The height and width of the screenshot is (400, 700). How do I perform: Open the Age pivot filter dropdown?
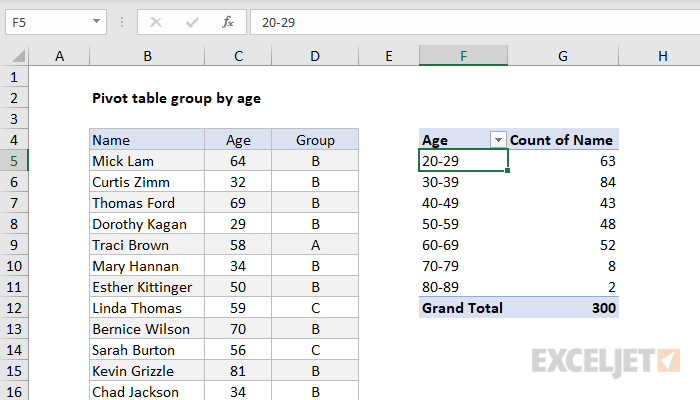[x=498, y=140]
